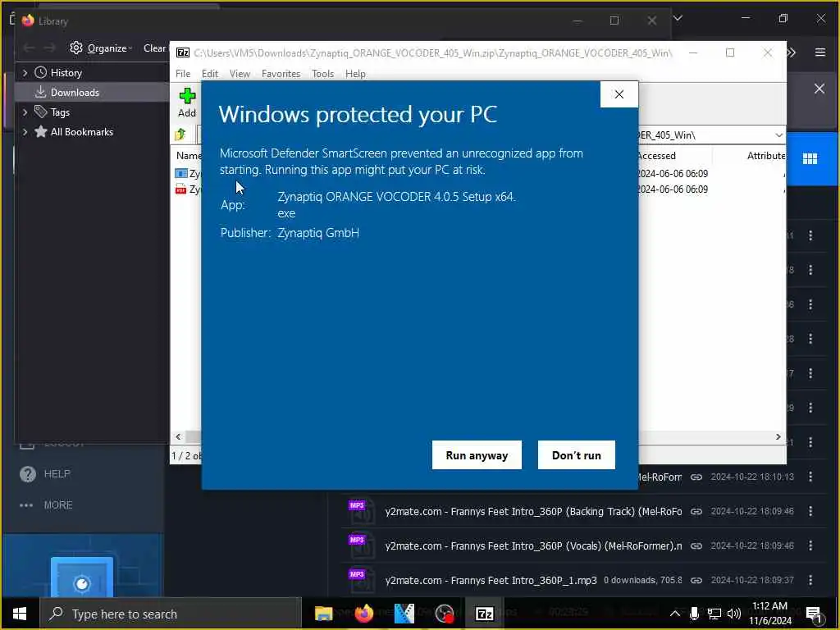The image size is (840, 630).
Task: Click the Don't run button
Action: coord(577,454)
